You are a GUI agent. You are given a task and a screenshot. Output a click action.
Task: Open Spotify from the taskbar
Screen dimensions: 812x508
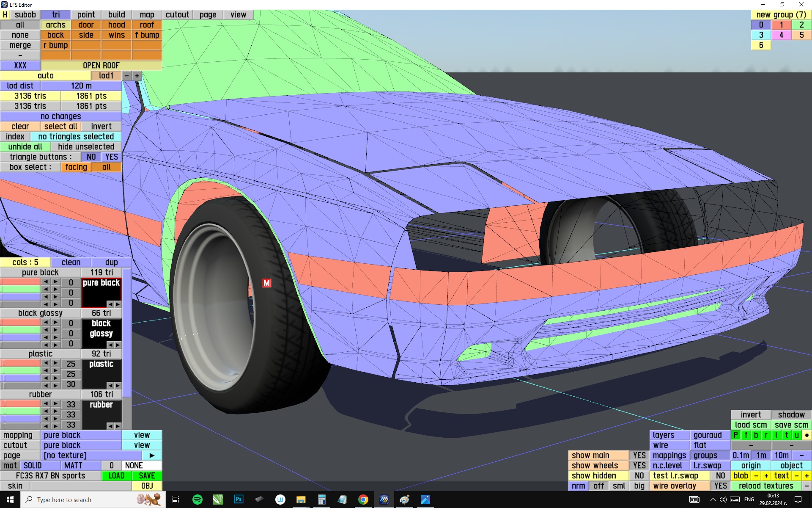pos(197,500)
